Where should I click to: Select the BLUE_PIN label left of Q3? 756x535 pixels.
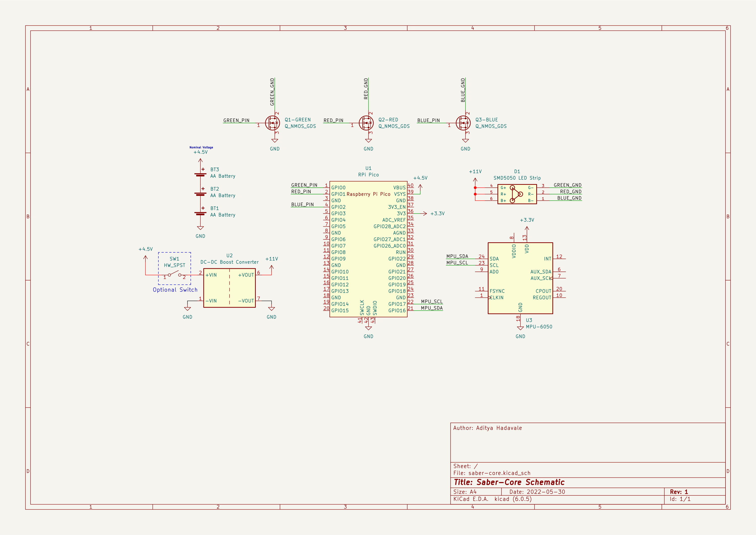pos(428,120)
